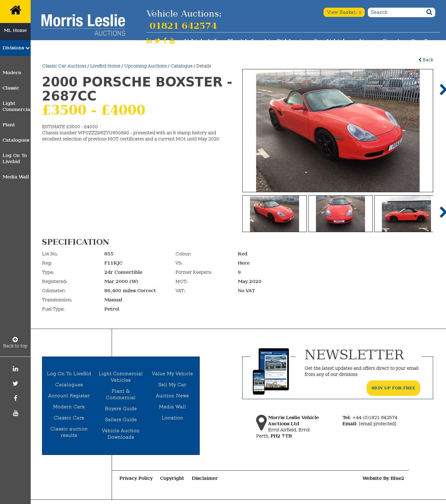446x504 pixels.
Task: Open footer Media Wall link
Action: [172, 407]
